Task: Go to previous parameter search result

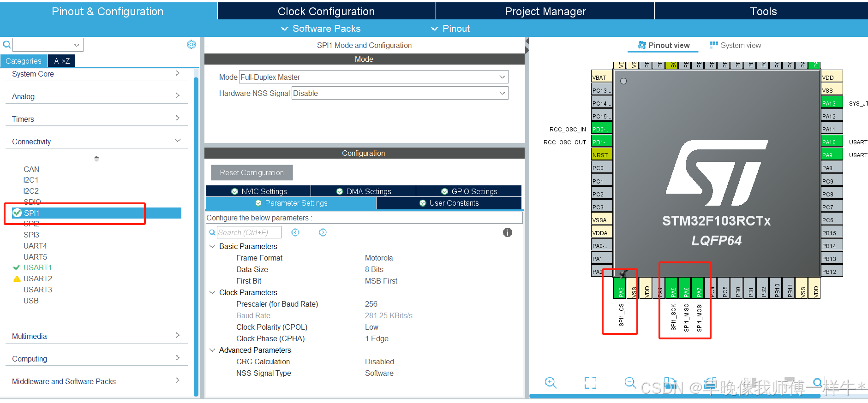Action: pos(295,232)
